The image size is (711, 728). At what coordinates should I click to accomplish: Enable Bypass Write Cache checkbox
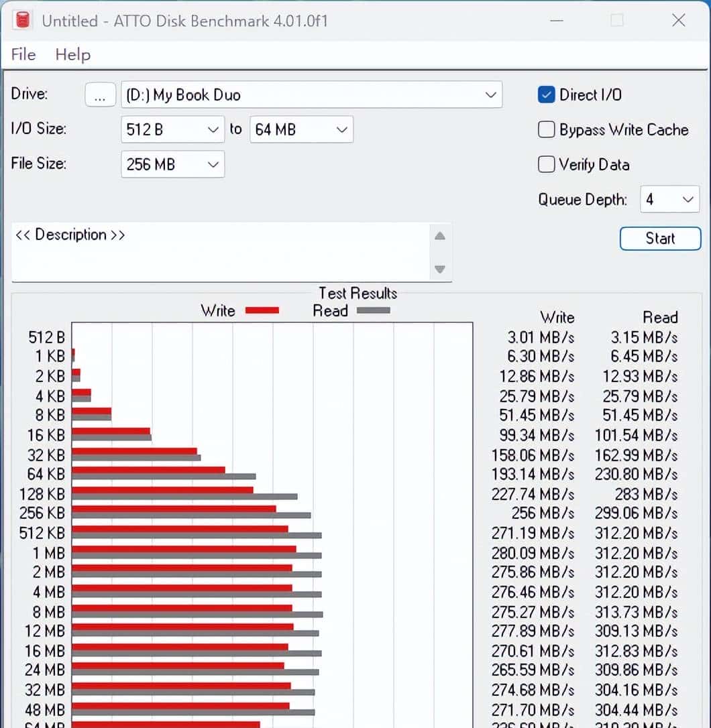click(546, 129)
